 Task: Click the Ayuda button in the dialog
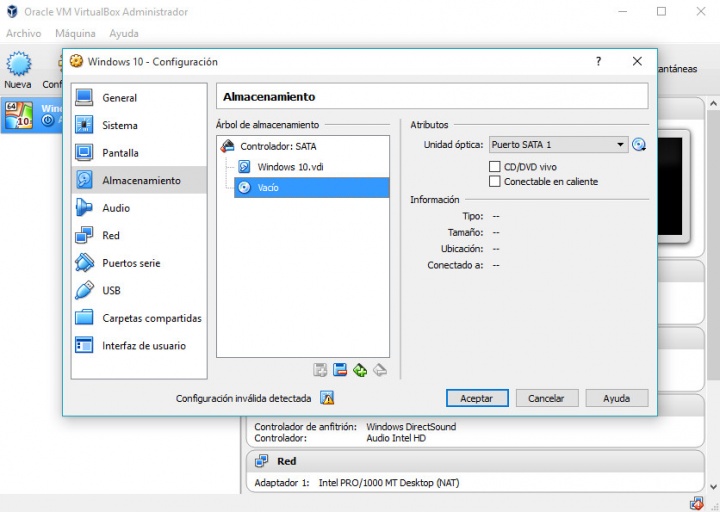coord(617,398)
